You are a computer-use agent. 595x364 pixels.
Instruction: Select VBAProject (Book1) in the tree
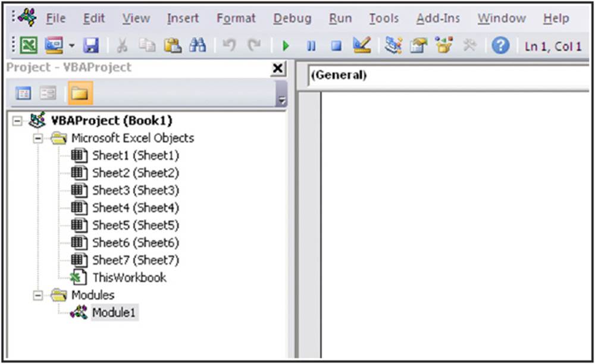click(x=112, y=121)
